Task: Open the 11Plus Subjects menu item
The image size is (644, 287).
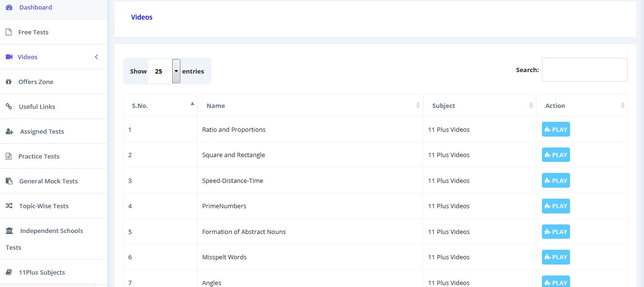Action: (53, 272)
